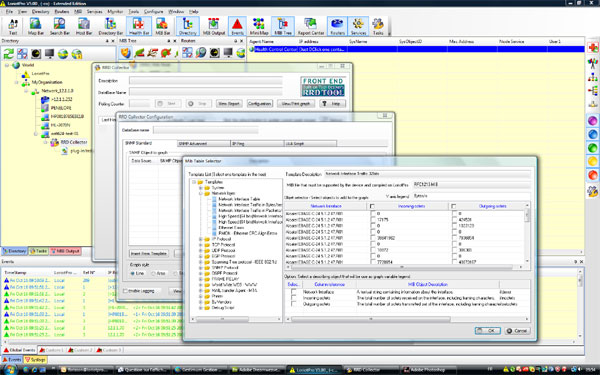
Task: Tick Outgoing octets legend option checkbox
Action: 293,304
